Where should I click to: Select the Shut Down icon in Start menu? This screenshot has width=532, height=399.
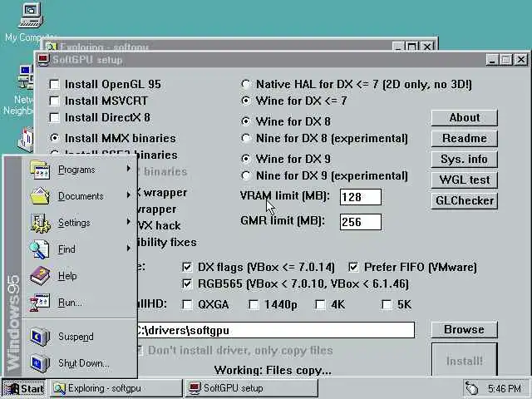(x=40, y=363)
